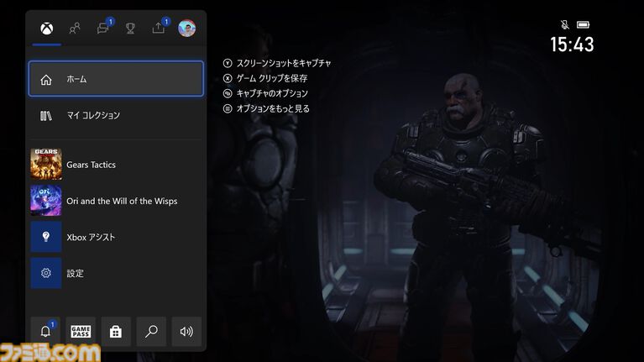Select the profile avatar picture
Viewport: 644px width, 362px height.
click(x=186, y=29)
